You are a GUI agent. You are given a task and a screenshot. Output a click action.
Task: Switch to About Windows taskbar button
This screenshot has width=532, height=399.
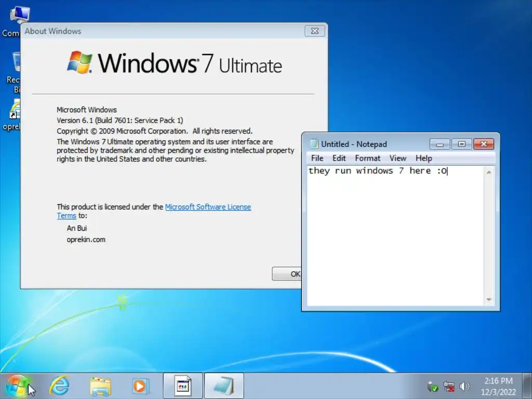[x=183, y=386]
